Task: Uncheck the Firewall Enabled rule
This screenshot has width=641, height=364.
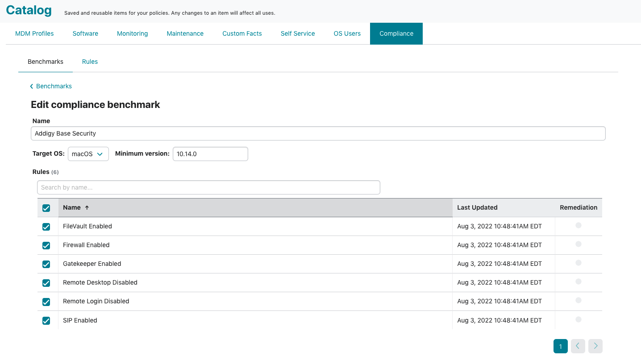Action: pyautogui.click(x=46, y=245)
